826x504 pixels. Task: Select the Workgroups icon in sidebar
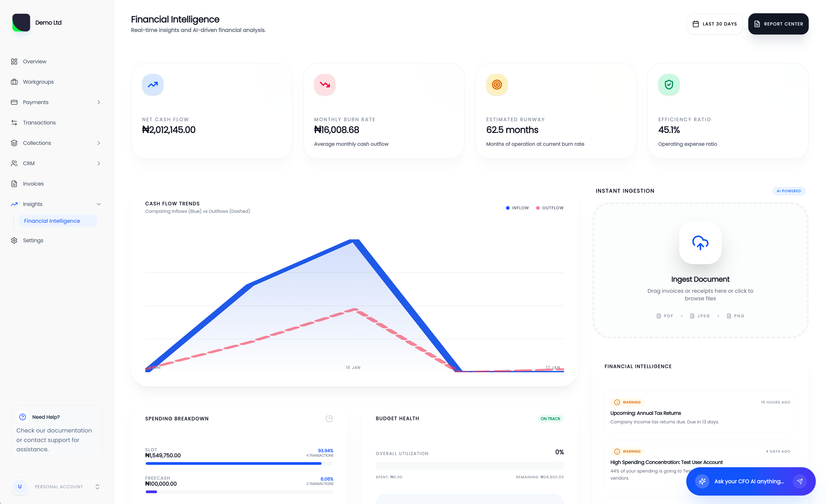coord(14,81)
